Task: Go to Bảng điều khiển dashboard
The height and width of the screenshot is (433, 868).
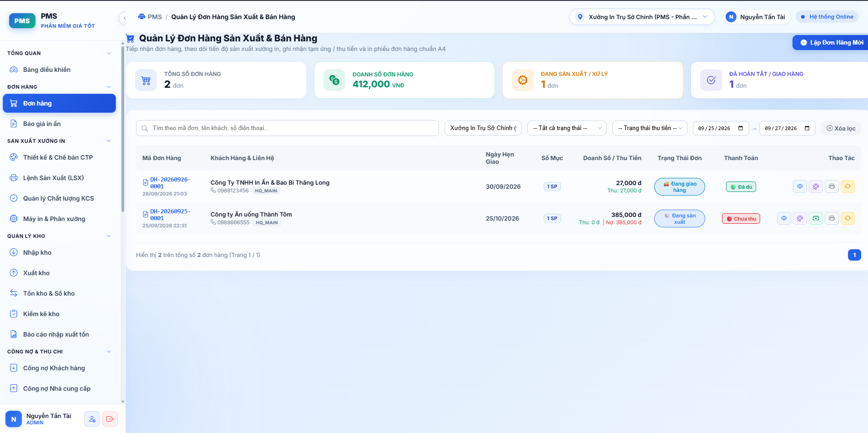Action: point(59,70)
